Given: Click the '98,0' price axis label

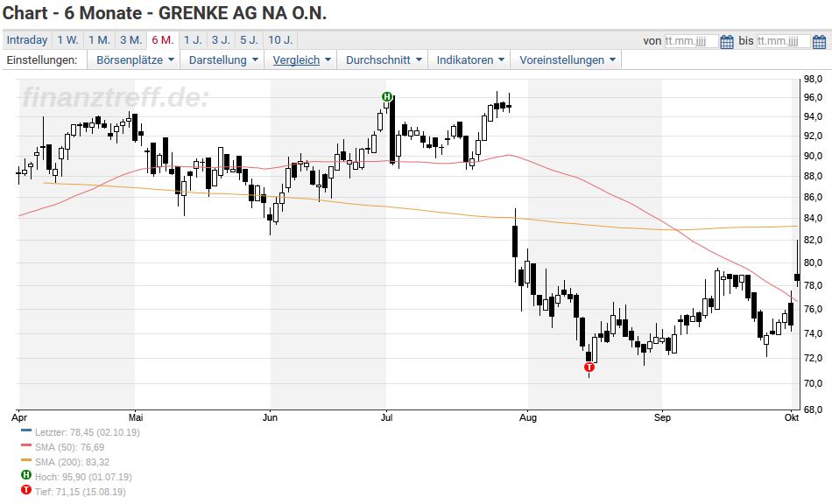Looking at the screenshot, I should (x=813, y=79).
